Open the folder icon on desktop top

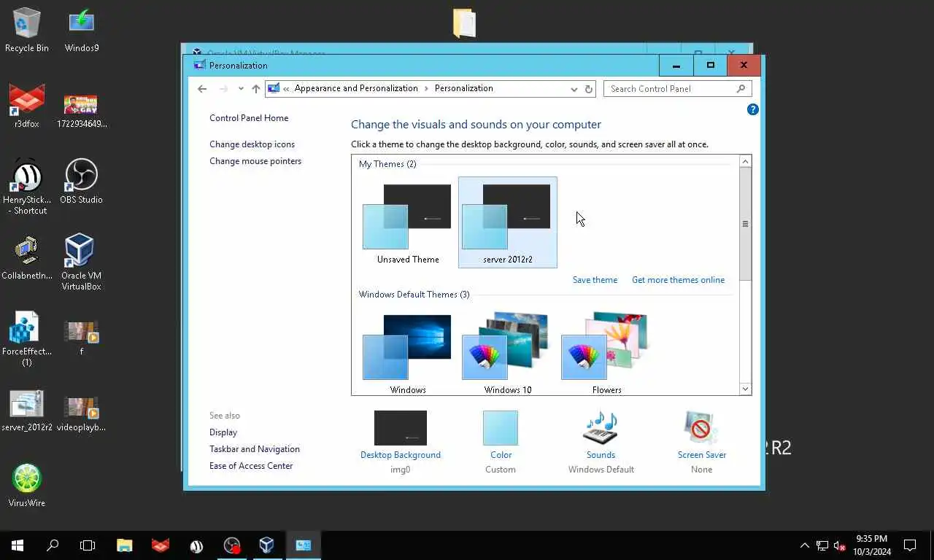pos(464,23)
